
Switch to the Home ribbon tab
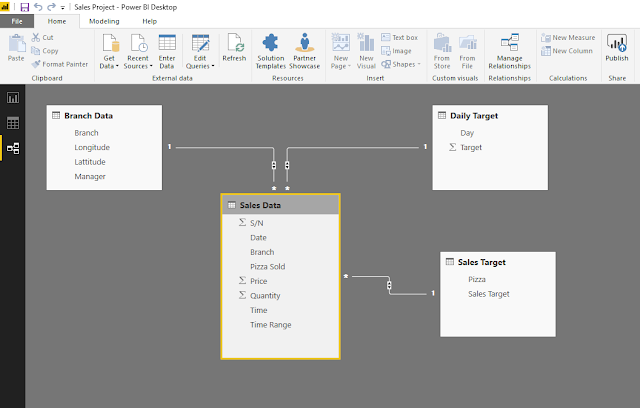(x=57, y=21)
